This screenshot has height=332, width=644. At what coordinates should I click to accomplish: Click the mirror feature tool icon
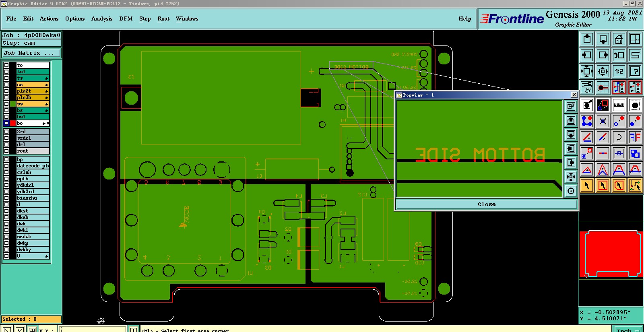(x=635, y=137)
